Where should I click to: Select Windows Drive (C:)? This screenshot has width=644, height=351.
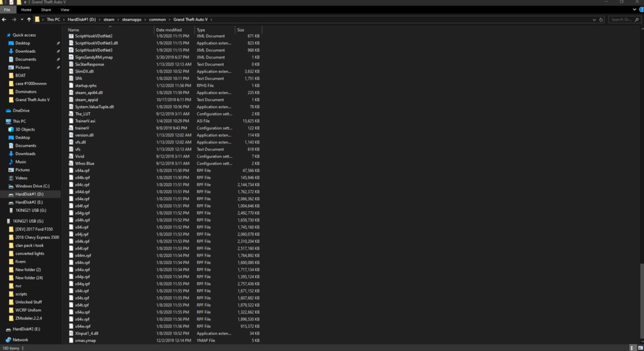click(32, 186)
